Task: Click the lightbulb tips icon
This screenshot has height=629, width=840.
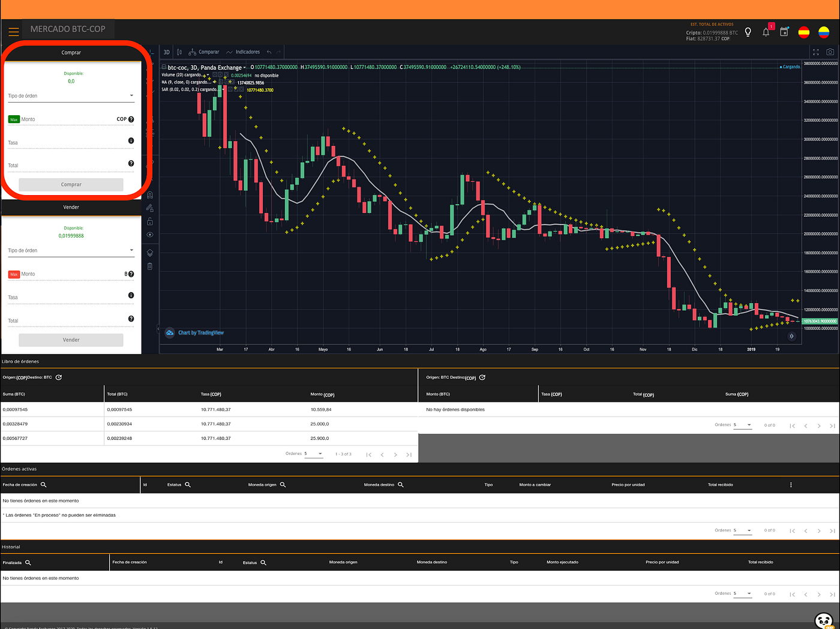Action: tap(748, 32)
